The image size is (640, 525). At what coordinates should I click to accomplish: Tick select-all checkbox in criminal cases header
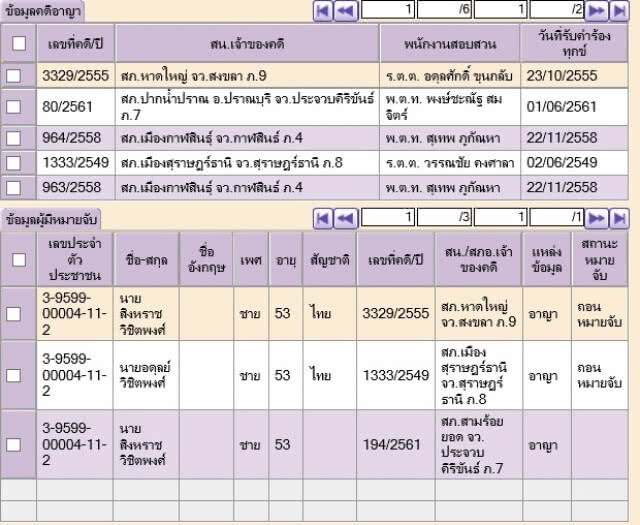19,43
